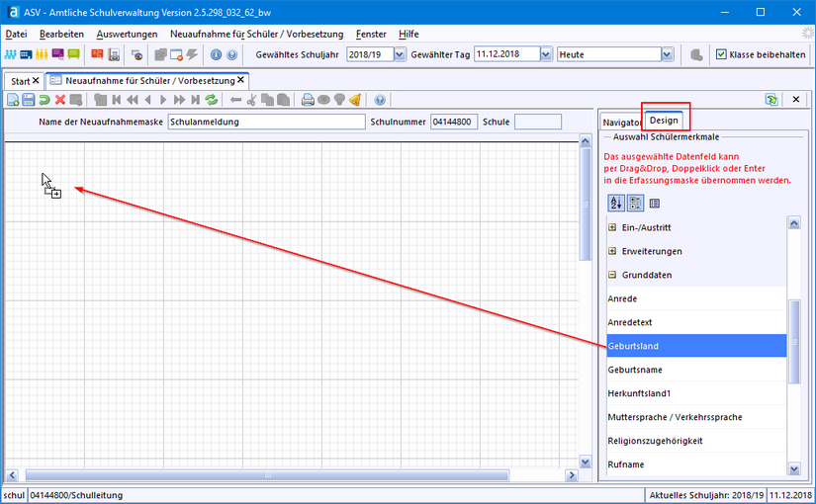Click the green undo arrow icon

(45, 100)
